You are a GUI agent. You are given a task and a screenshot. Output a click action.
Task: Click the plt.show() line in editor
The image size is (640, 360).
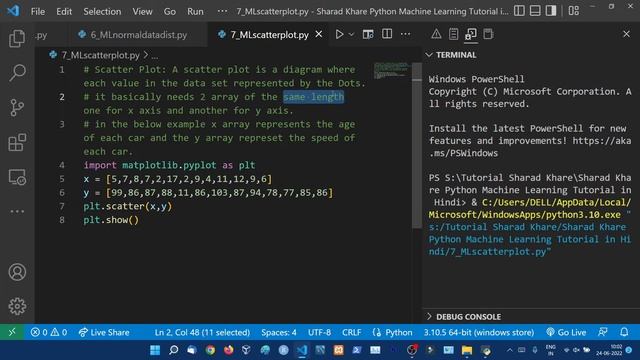coord(111,220)
